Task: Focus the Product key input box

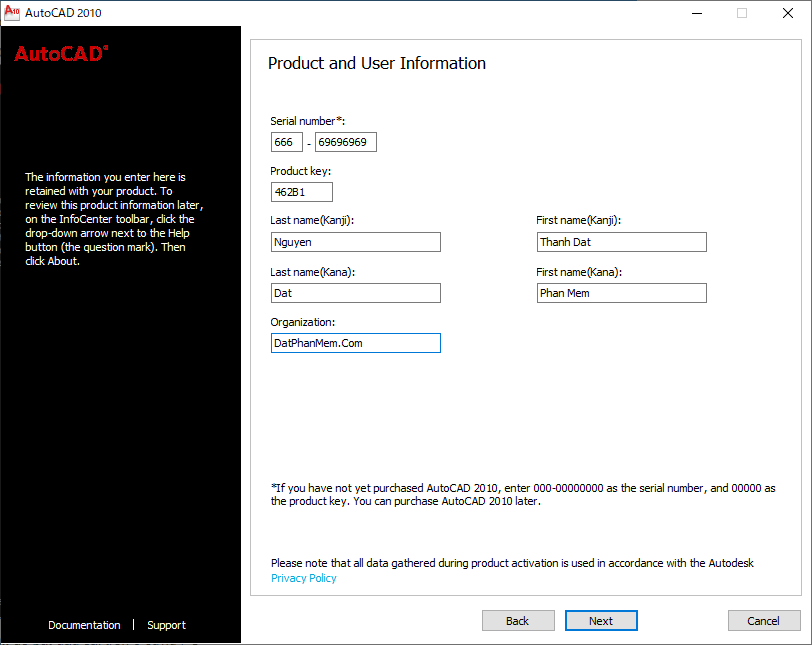Action: click(301, 192)
